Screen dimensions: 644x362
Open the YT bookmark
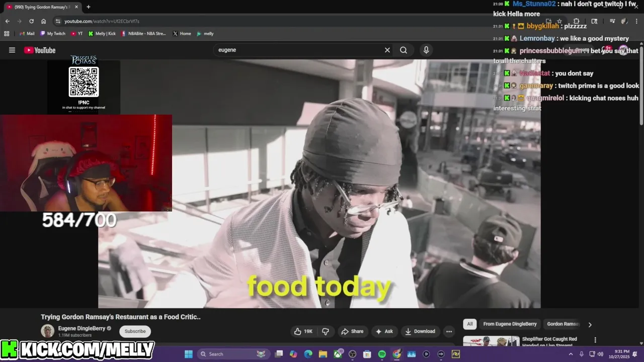point(77,34)
